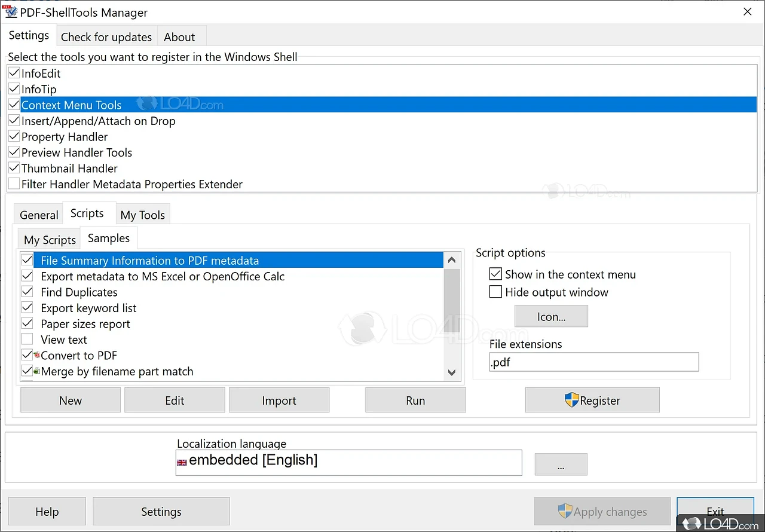Viewport: 765px width, 532px height.
Task: Click the UK flag language icon
Action: coord(182,462)
